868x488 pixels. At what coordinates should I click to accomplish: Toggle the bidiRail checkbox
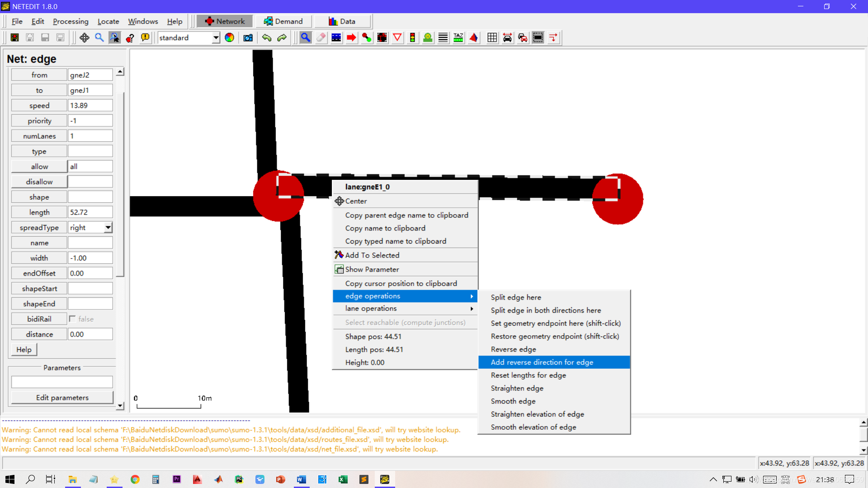tap(72, 319)
